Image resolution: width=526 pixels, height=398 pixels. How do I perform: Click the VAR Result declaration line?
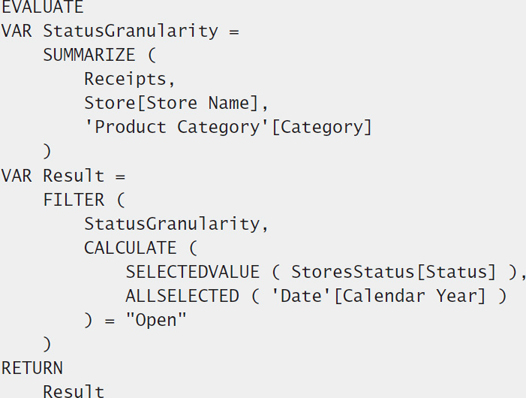coord(63,176)
